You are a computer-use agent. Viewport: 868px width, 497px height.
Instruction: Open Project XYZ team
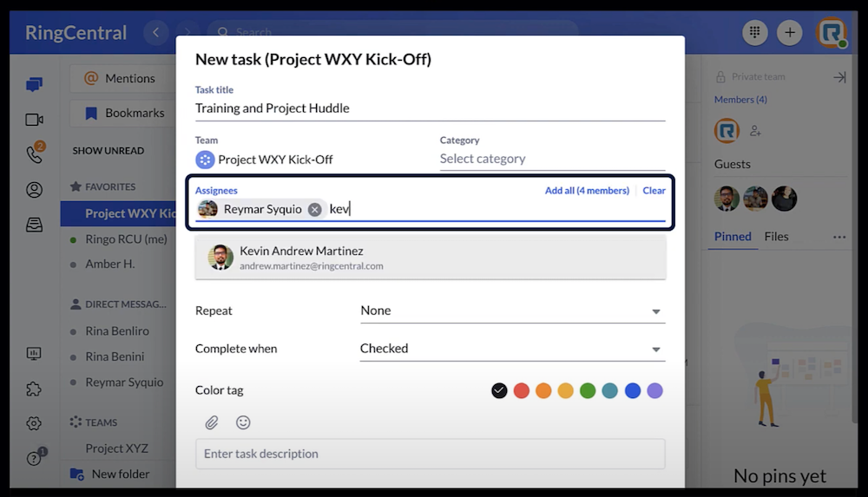[x=118, y=448]
